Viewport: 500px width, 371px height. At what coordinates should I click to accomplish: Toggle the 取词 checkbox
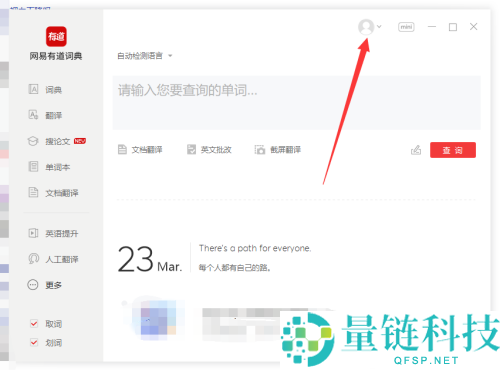(x=34, y=323)
